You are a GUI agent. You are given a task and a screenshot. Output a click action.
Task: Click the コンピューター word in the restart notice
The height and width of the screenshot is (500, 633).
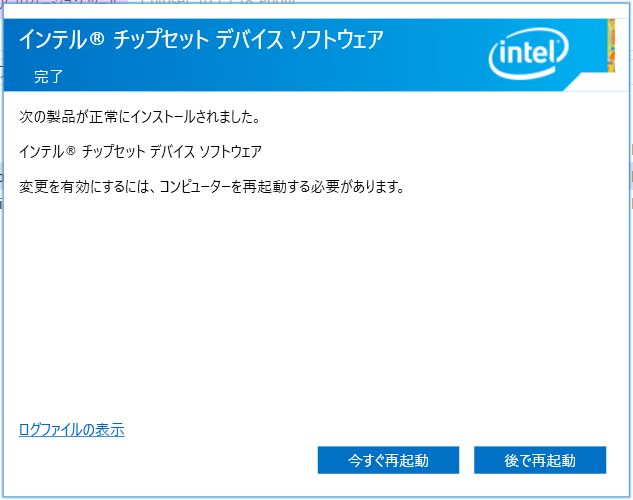(x=195, y=187)
